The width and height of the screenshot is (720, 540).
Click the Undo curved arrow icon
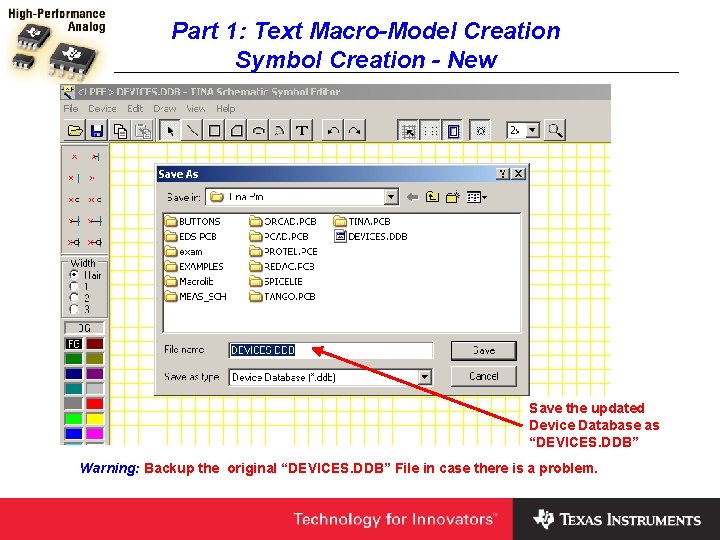333,131
